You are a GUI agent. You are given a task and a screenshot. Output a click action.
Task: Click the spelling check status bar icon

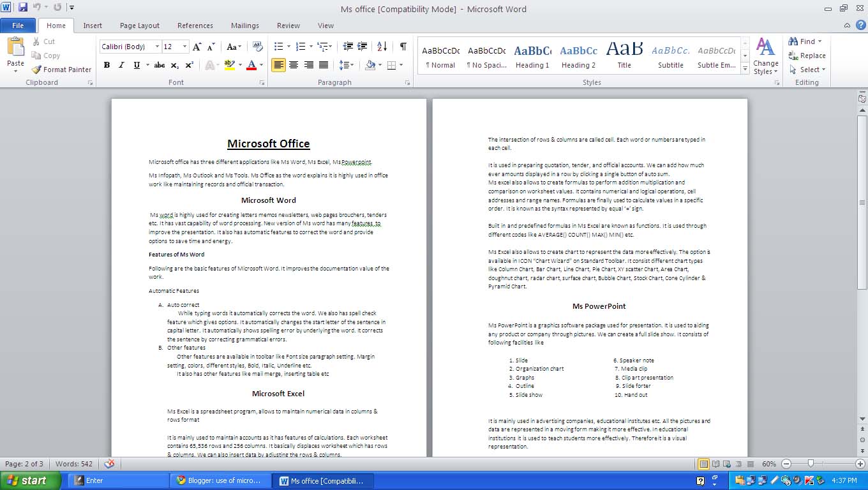(x=109, y=464)
